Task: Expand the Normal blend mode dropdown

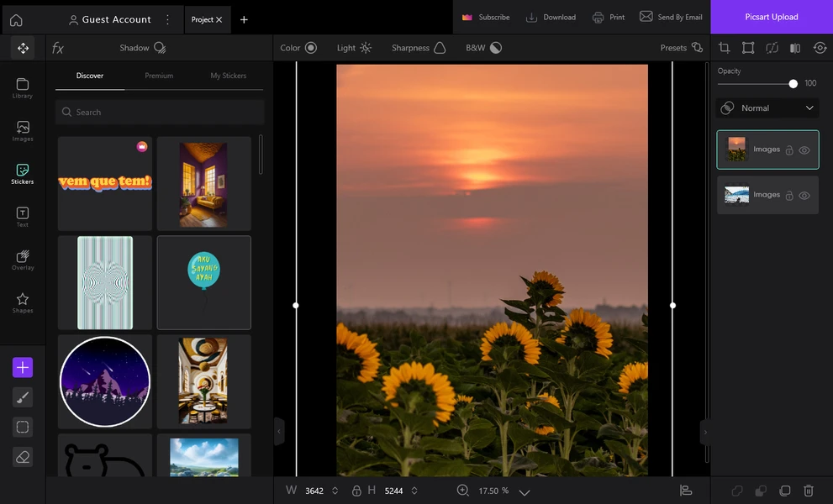Action: (767, 108)
